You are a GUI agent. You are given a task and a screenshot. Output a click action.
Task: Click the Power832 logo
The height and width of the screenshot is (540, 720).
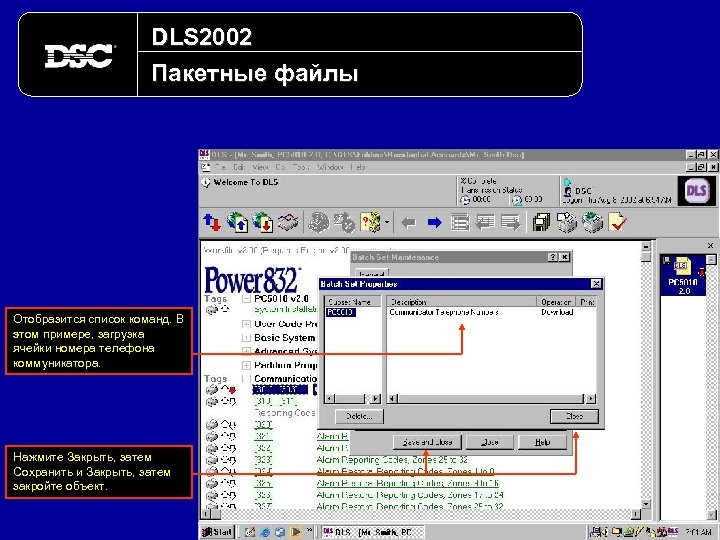pos(253,280)
